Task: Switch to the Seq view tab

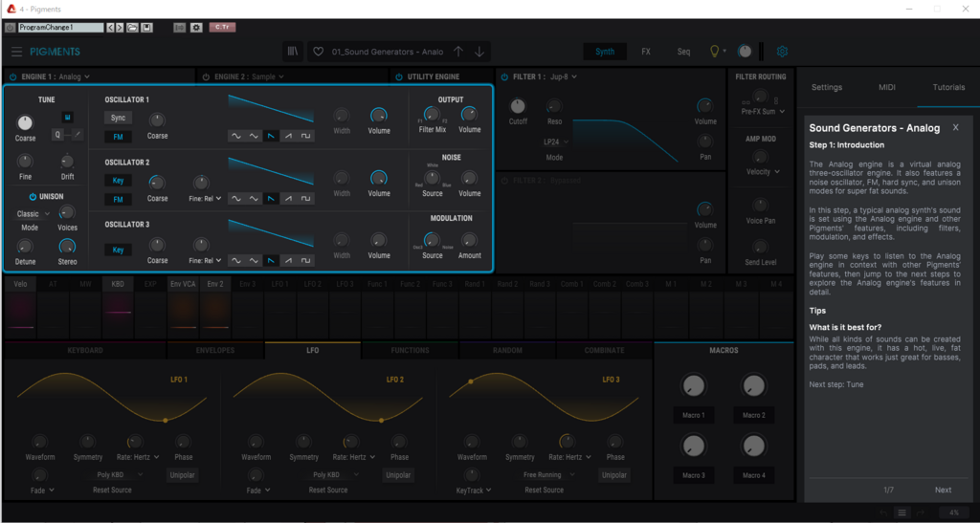Action: pos(683,52)
